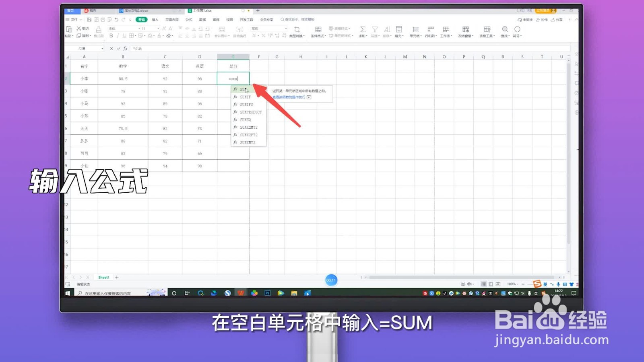
Task: Switch to the Page Layout (页面布局) tab
Action: pyautogui.click(x=172, y=20)
